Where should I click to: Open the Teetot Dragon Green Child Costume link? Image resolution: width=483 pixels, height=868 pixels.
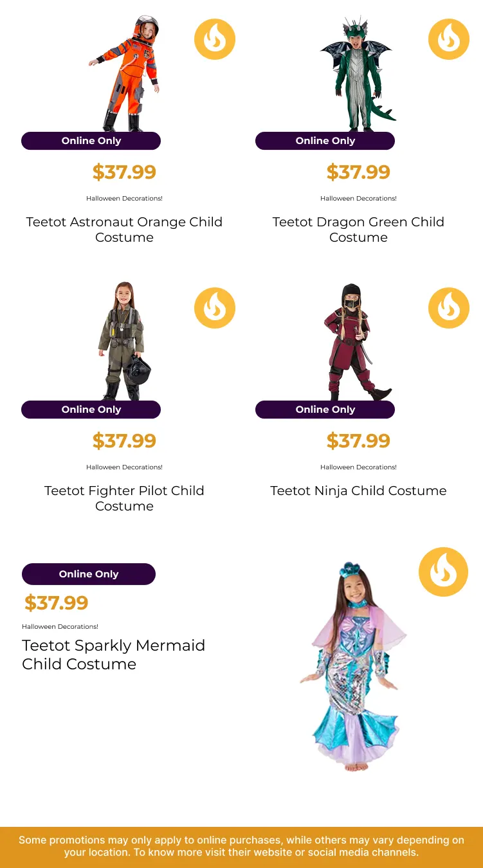358,230
